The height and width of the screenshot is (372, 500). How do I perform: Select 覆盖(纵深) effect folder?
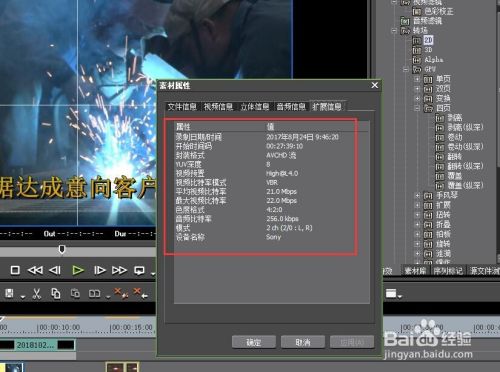pos(465,185)
